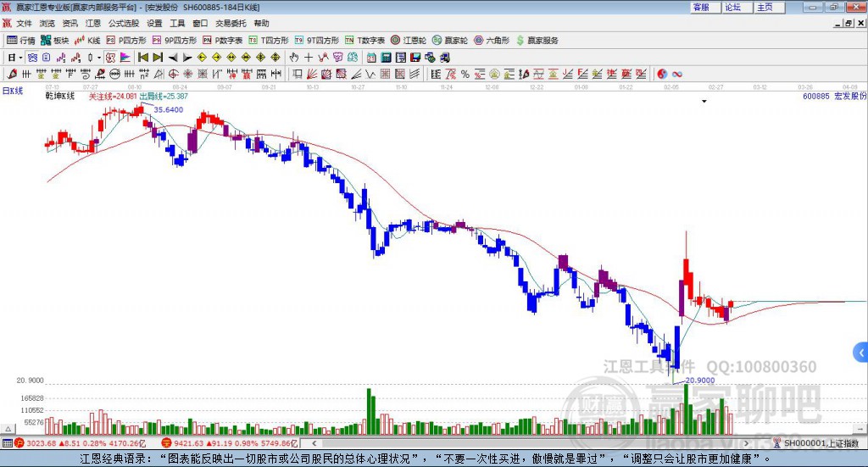Click the pink flag chart icon

point(125,58)
